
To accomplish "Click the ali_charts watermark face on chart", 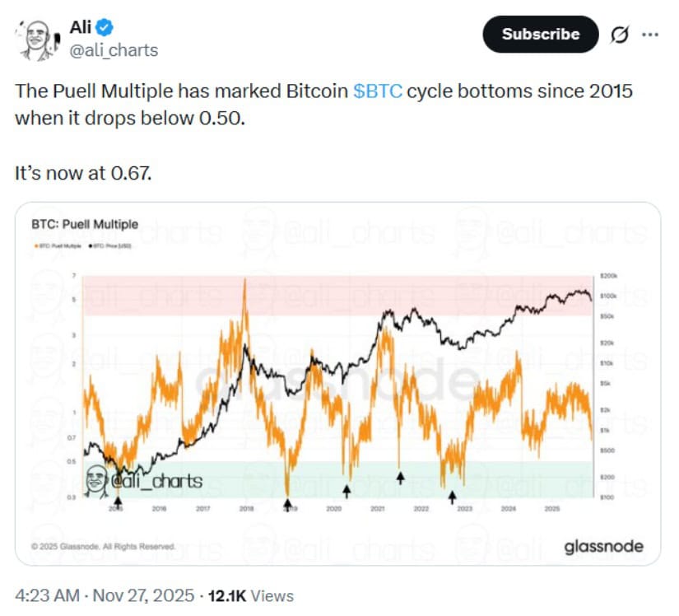I will coord(97,480).
